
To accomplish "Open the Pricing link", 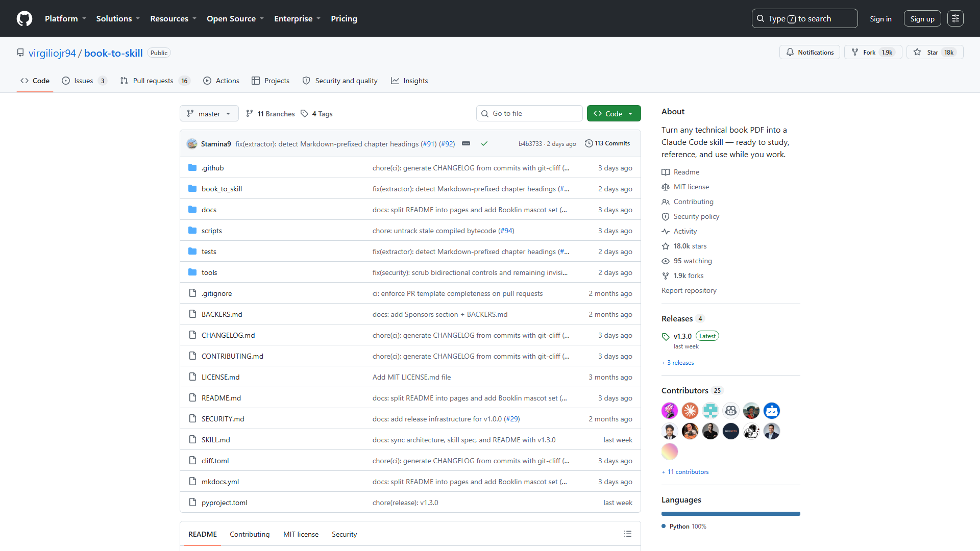I will click(344, 18).
